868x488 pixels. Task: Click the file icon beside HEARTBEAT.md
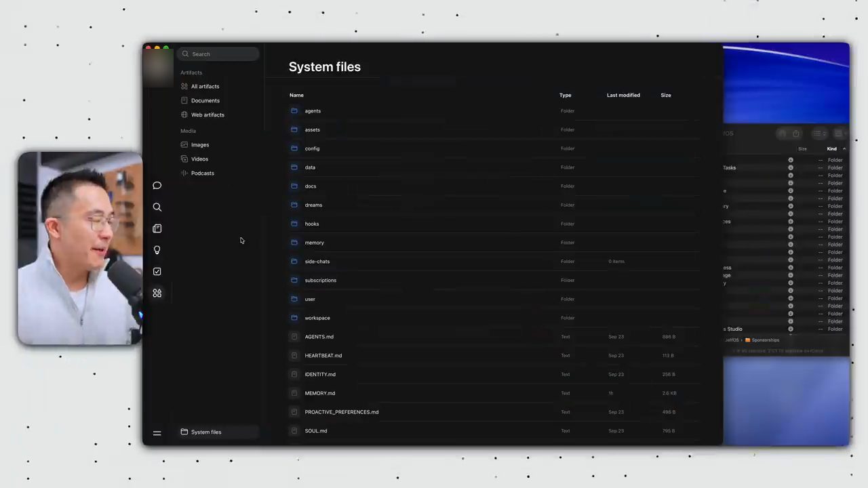[x=294, y=355]
